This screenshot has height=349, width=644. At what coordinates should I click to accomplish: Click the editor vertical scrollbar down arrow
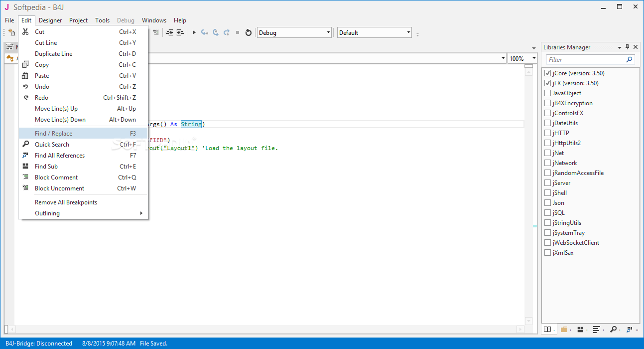tap(528, 321)
